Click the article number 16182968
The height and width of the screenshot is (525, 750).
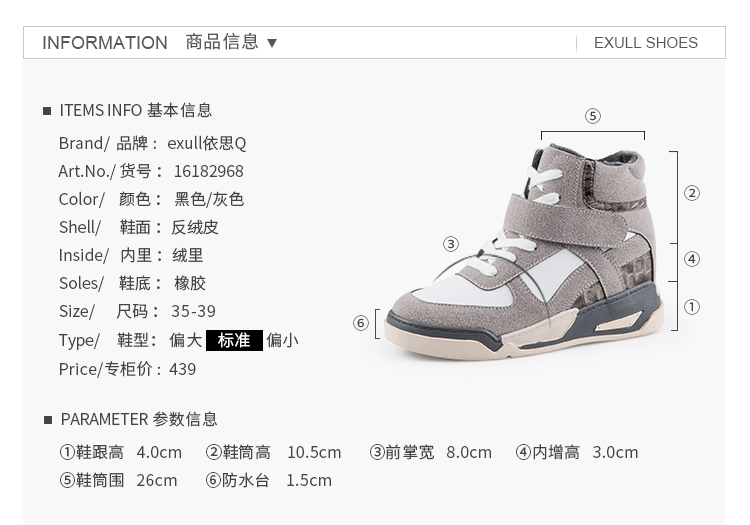(x=209, y=171)
